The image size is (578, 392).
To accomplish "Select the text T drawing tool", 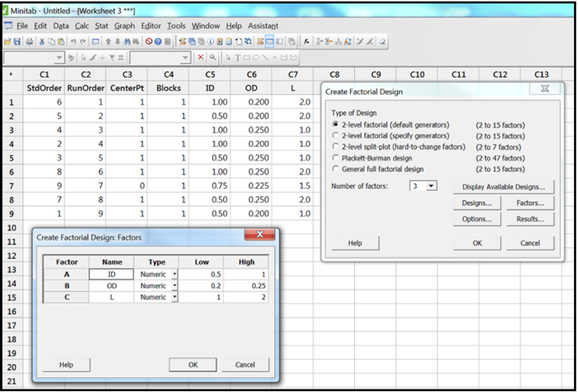I will [x=238, y=58].
